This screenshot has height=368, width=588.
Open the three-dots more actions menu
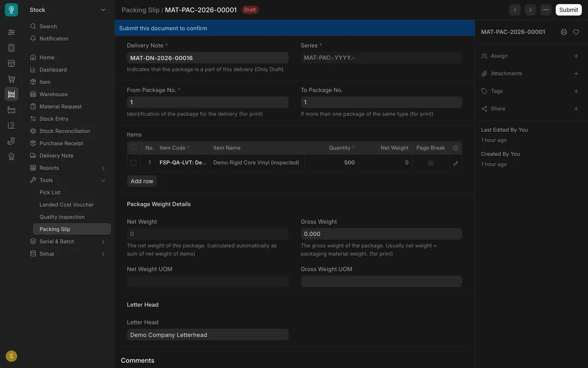tap(546, 10)
